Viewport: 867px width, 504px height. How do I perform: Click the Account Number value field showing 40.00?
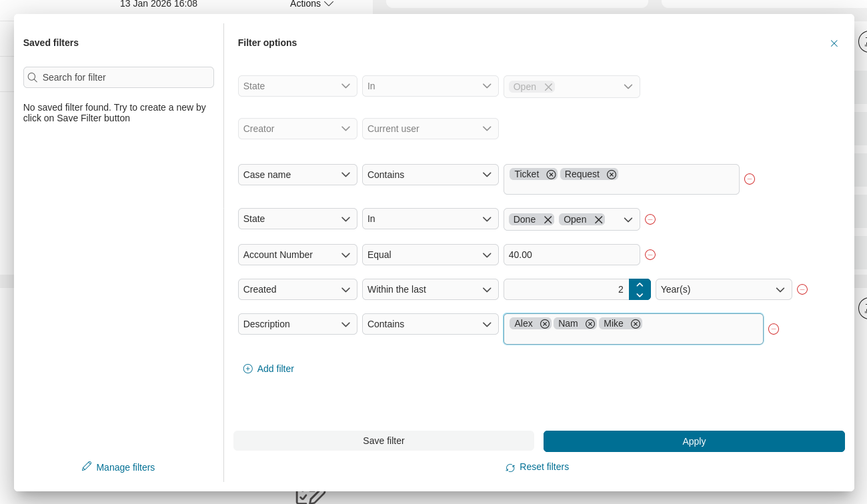(572, 255)
